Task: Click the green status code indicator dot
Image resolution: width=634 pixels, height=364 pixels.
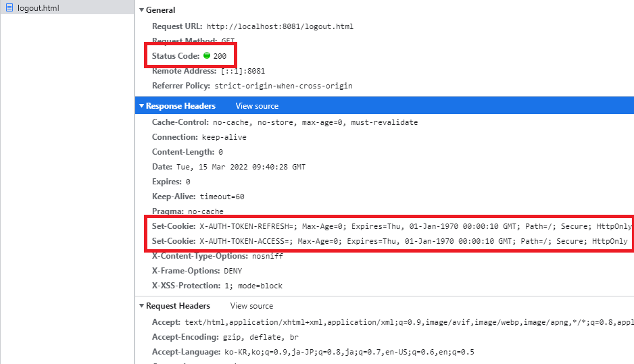Action: pos(207,56)
